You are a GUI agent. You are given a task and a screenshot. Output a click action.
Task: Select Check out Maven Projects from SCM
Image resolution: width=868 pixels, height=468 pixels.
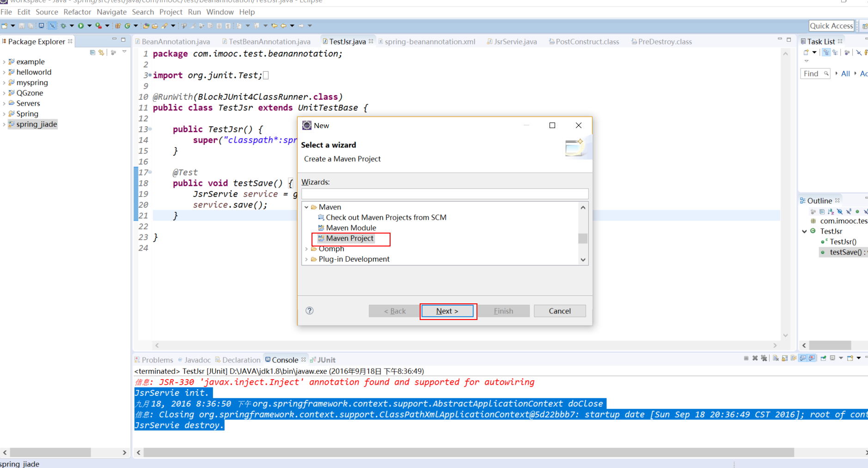[x=382, y=217]
